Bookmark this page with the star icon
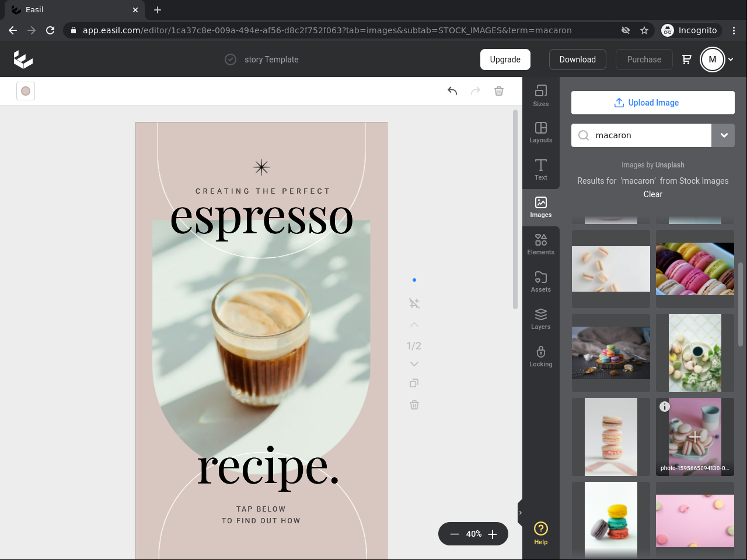Image resolution: width=747 pixels, height=560 pixels. (x=644, y=30)
